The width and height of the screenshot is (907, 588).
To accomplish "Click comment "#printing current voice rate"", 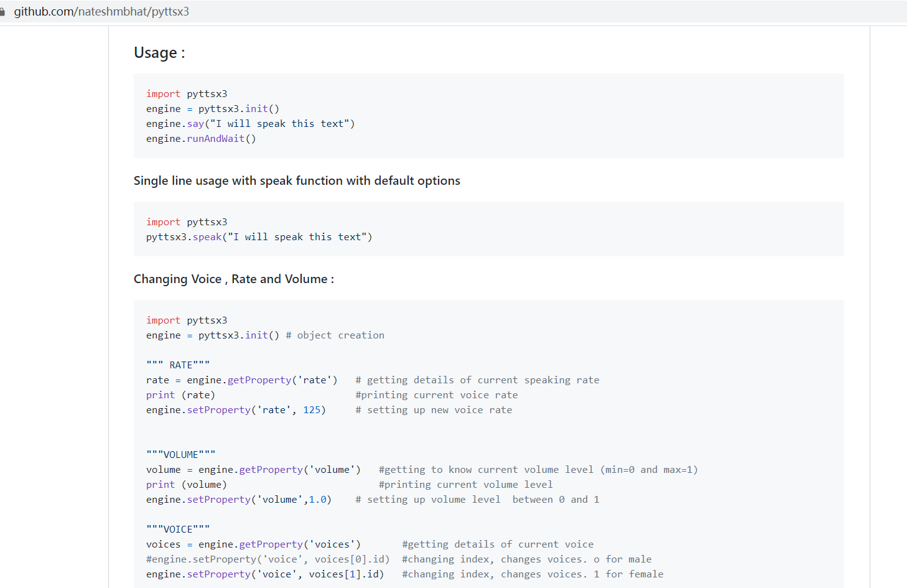I will 436,395.
